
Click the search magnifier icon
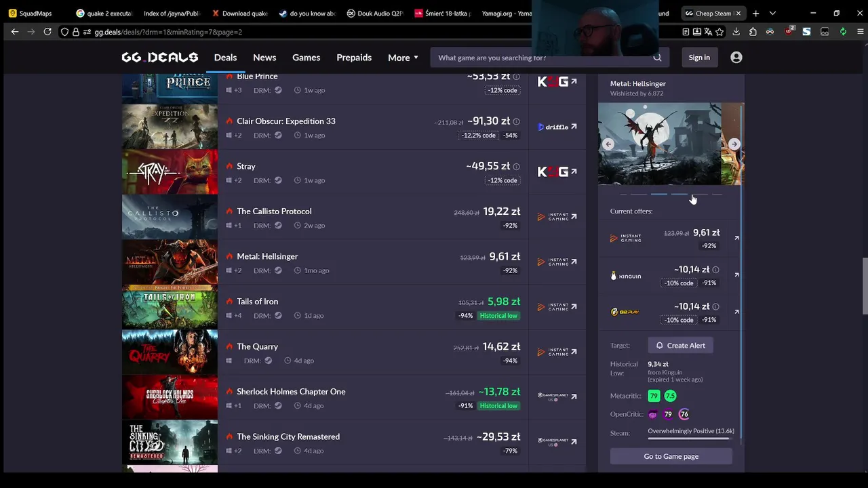[x=657, y=58]
